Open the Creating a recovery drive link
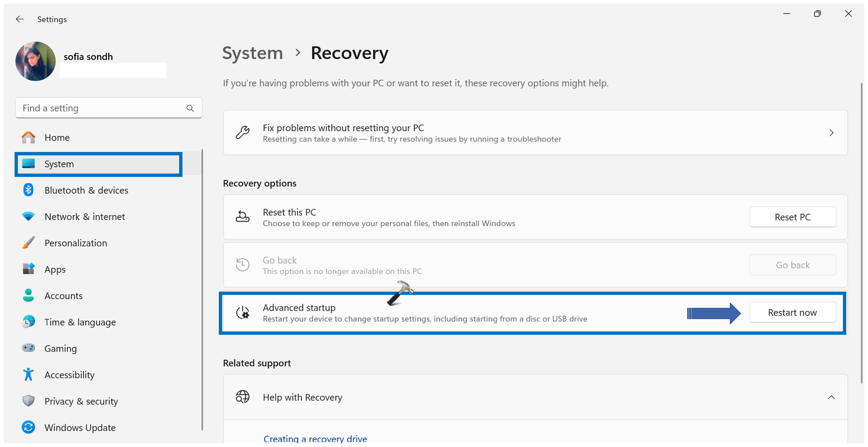The width and height of the screenshot is (868, 447). (315, 439)
